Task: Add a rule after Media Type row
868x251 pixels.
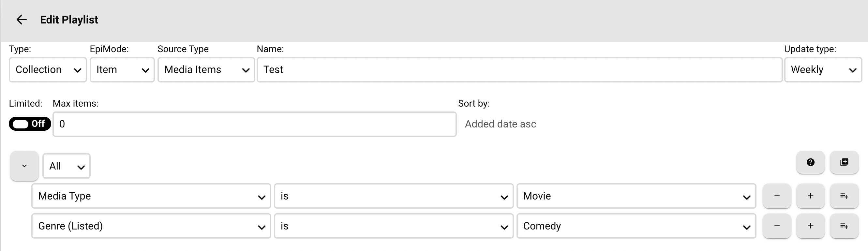Action: [x=810, y=196]
